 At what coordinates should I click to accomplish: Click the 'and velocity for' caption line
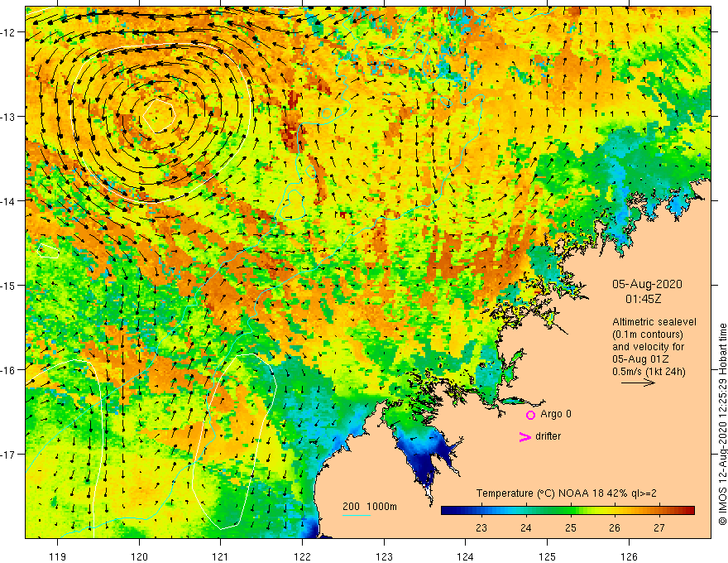click(648, 347)
